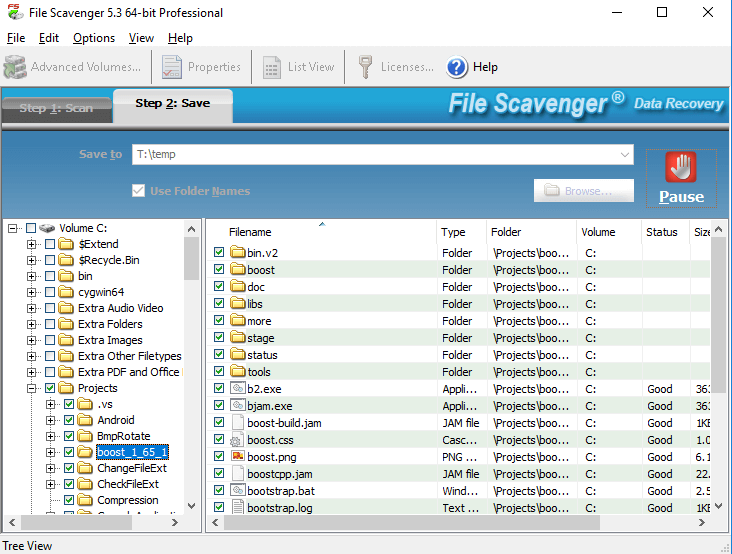Uncheck the BmpRotate folder checkbox
The image size is (732, 554).
click(69, 436)
